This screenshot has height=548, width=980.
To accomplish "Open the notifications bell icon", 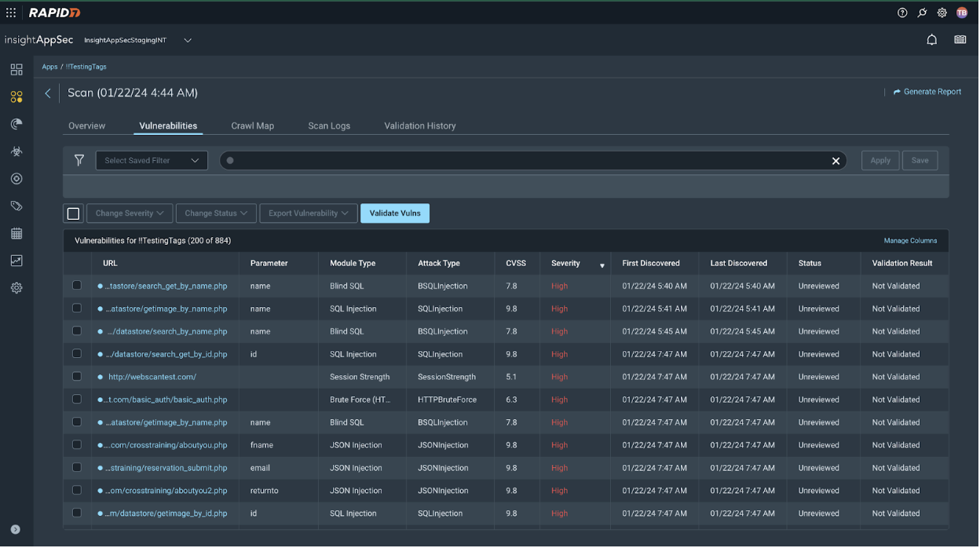I will (x=931, y=40).
